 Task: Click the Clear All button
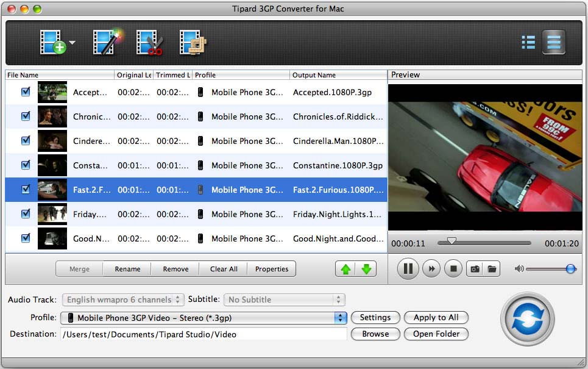(x=224, y=269)
